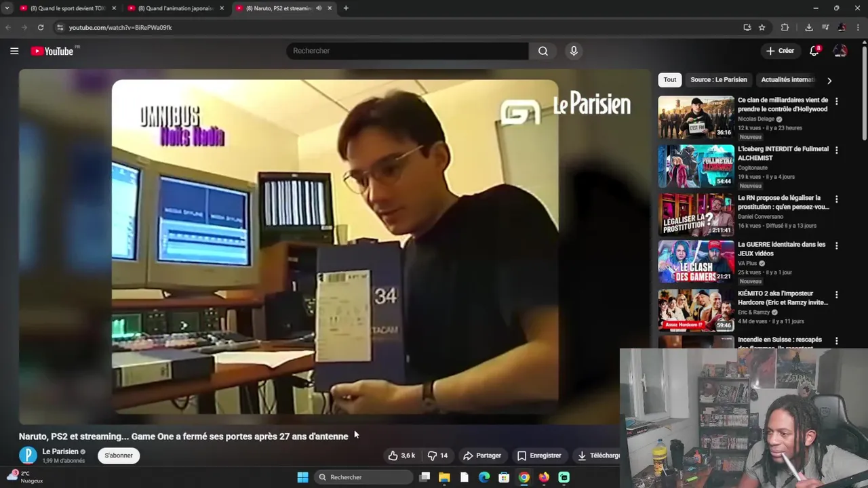Open video titled 'Ce clan de milliardaires'
This screenshot has height=488, width=868.
pos(783,104)
